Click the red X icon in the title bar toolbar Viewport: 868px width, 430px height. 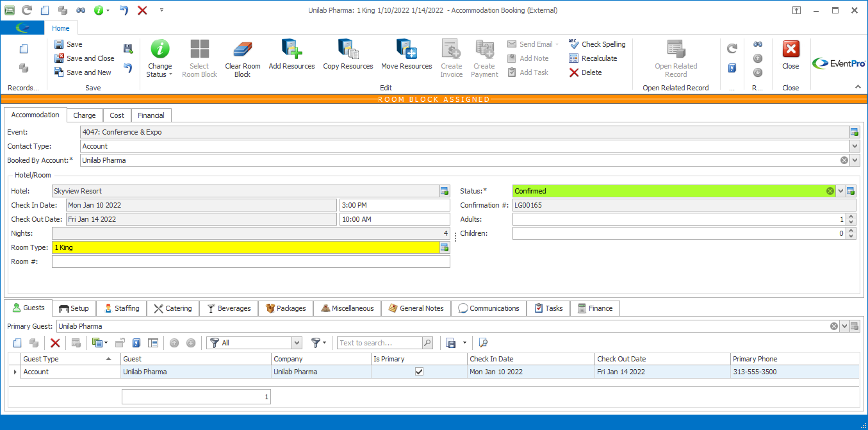click(x=142, y=10)
